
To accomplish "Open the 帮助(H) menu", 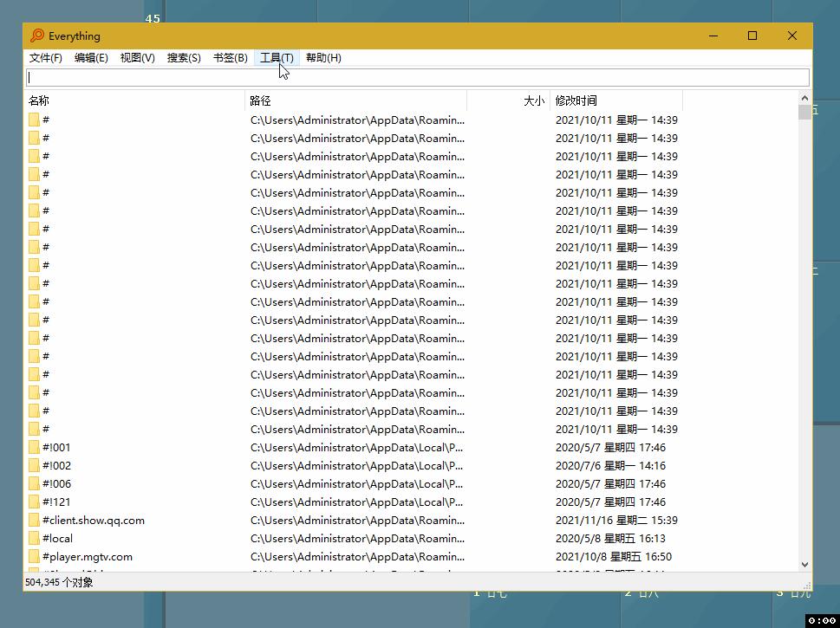I will coord(323,57).
